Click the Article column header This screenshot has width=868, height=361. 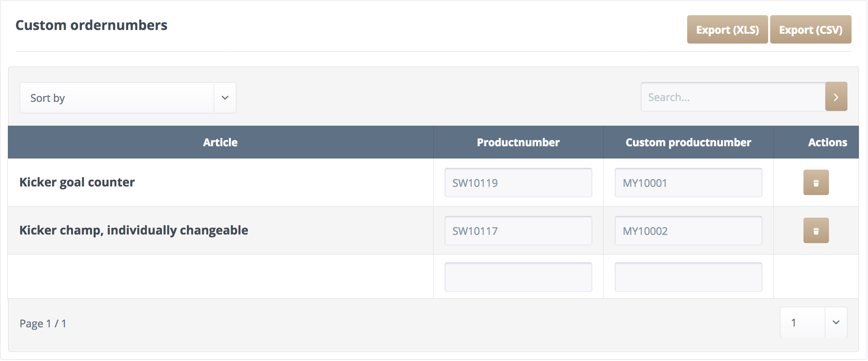pyautogui.click(x=220, y=143)
